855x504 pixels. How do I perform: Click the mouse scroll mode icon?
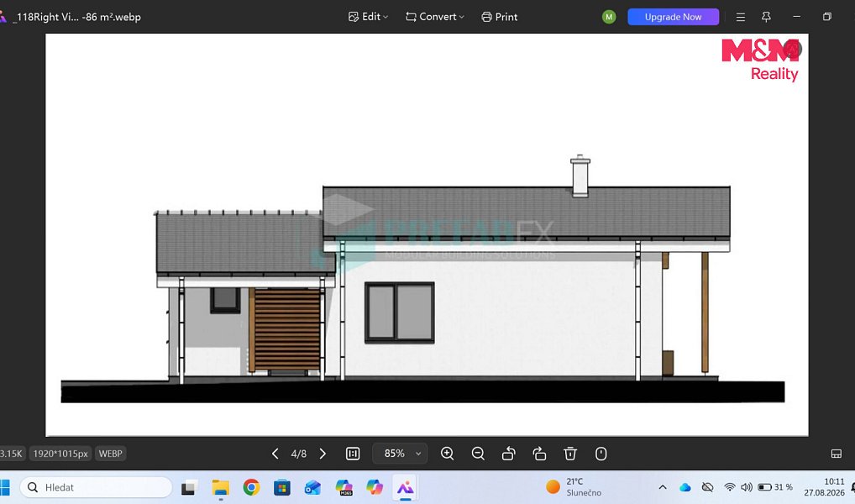(601, 454)
